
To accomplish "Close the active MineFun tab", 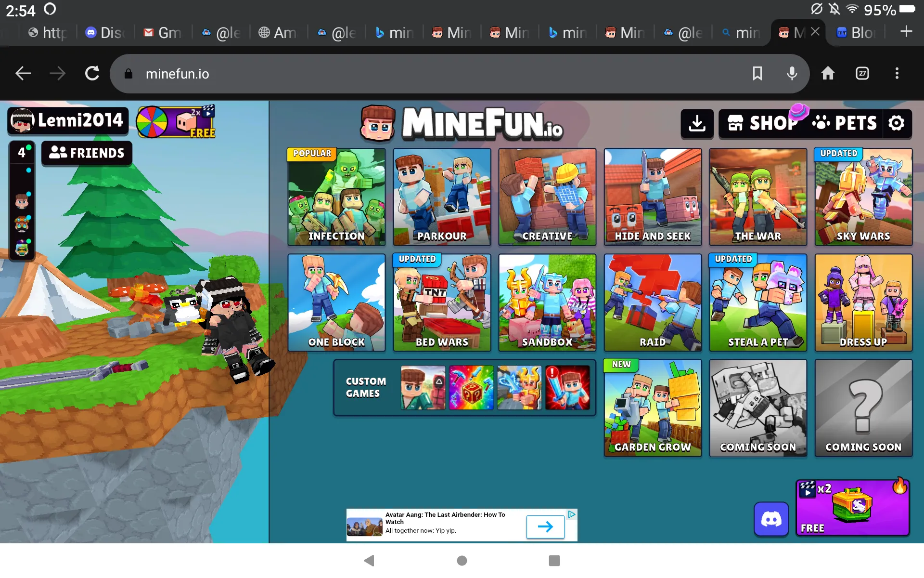I will point(815,32).
